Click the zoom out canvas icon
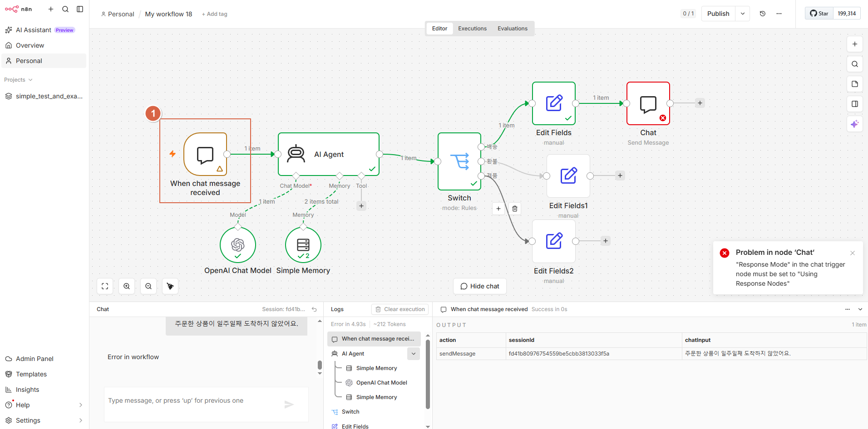 tap(148, 286)
